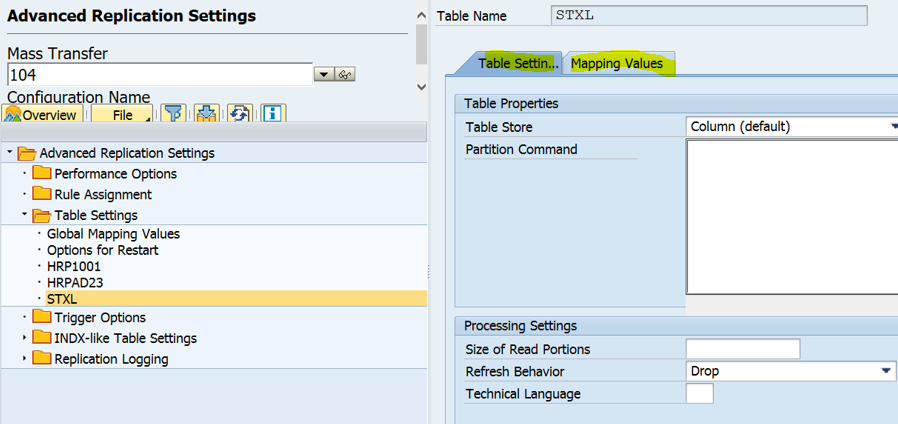Open the Rule Assignment folder icon
This screenshot has height=424, width=898.
point(42,194)
